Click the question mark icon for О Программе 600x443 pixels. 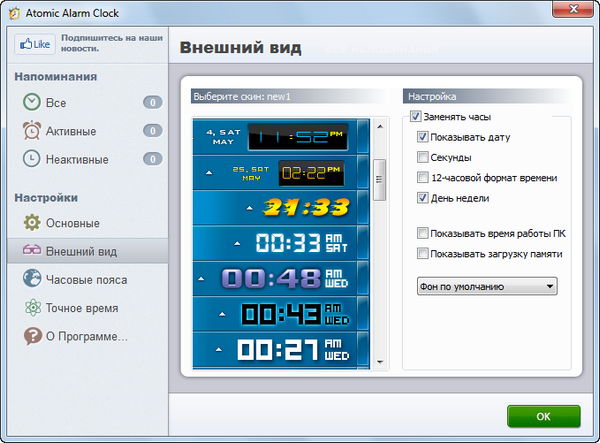coord(31,336)
